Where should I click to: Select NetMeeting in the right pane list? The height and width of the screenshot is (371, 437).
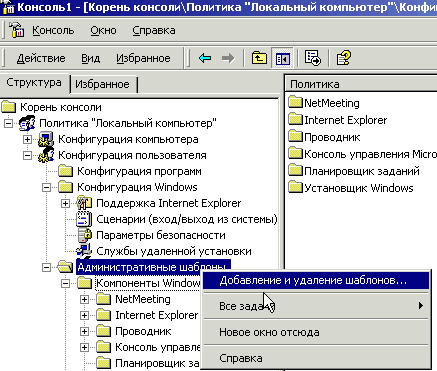(x=332, y=103)
